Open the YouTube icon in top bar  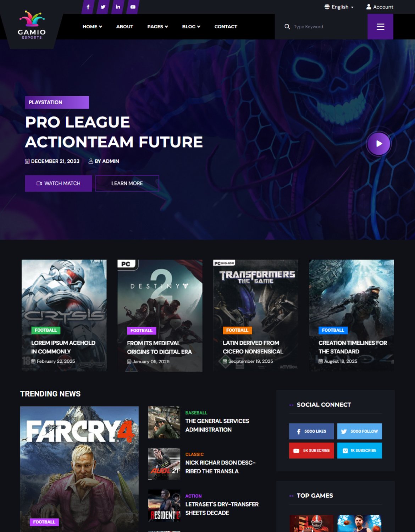click(x=133, y=7)
